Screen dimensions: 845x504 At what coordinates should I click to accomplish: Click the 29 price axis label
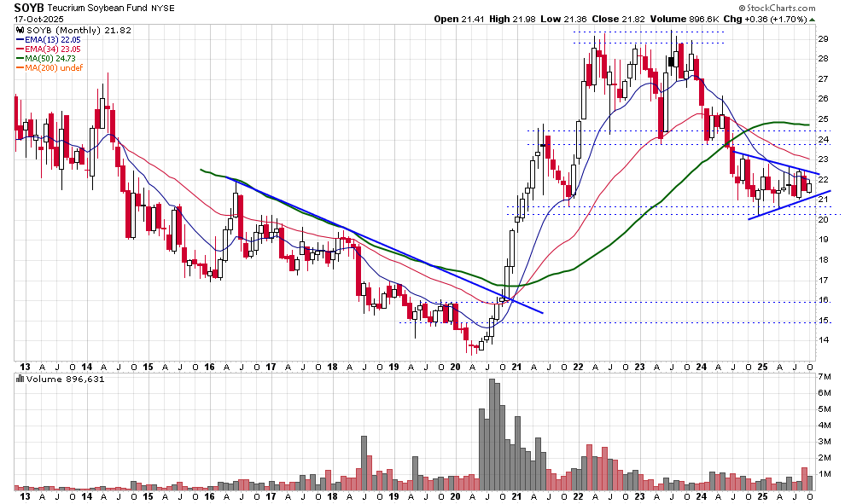pos(823,38)
